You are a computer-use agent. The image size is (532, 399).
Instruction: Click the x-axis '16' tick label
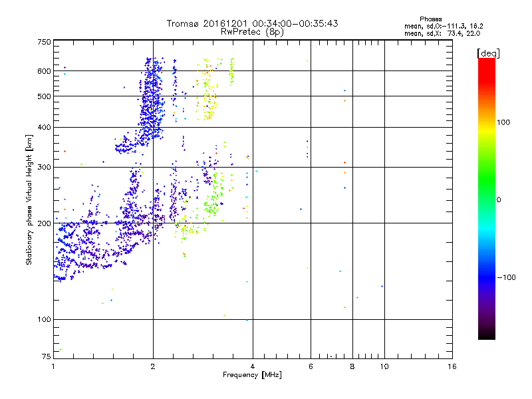coord(452,366)
